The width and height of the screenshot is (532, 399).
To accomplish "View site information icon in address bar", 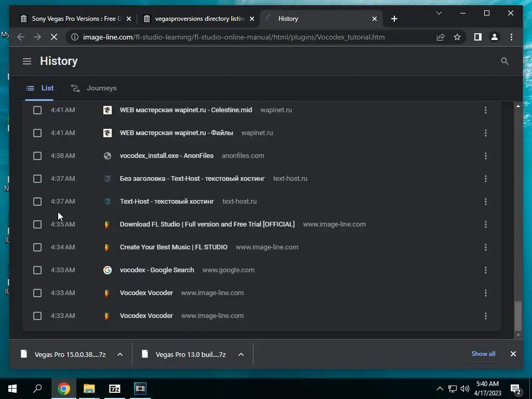I will point(75,37).
